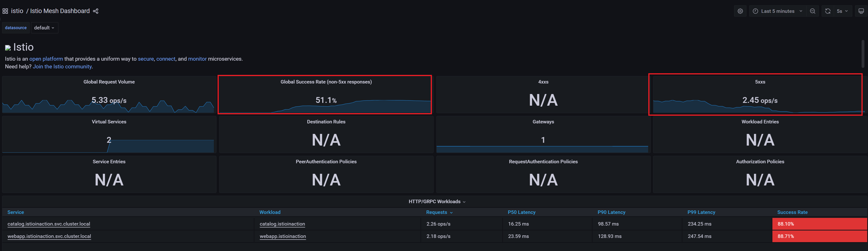Image resolution: width=868 pixels, height=251 pixels.
Task: Click the 88.10% success rate cell
Action: 819,224
